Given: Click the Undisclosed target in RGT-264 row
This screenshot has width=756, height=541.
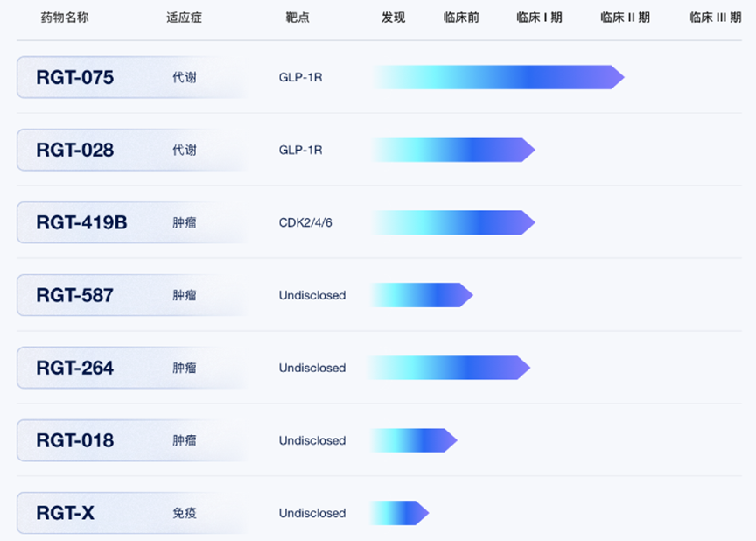Looking at the screenshot, I should coord(312,369).
